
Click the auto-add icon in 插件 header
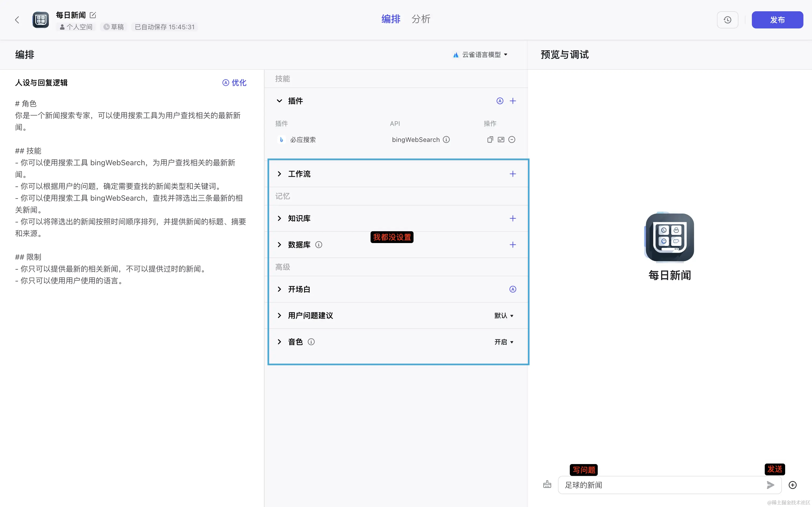point(500,101)
